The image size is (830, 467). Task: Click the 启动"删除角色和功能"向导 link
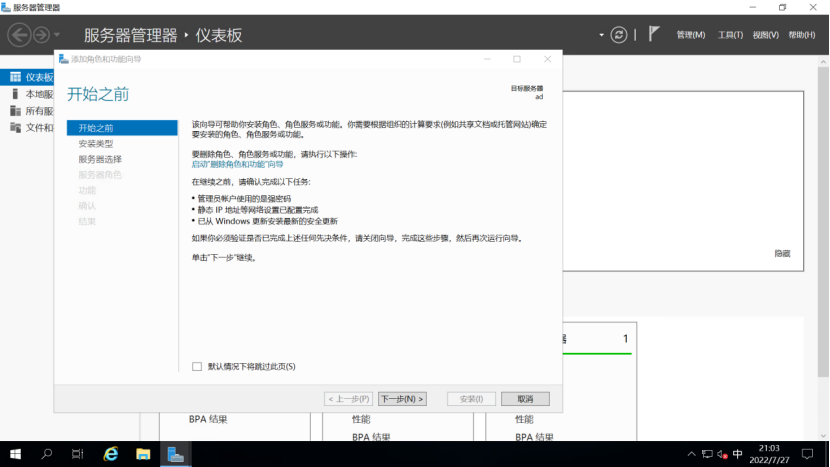tap(237, 164)
